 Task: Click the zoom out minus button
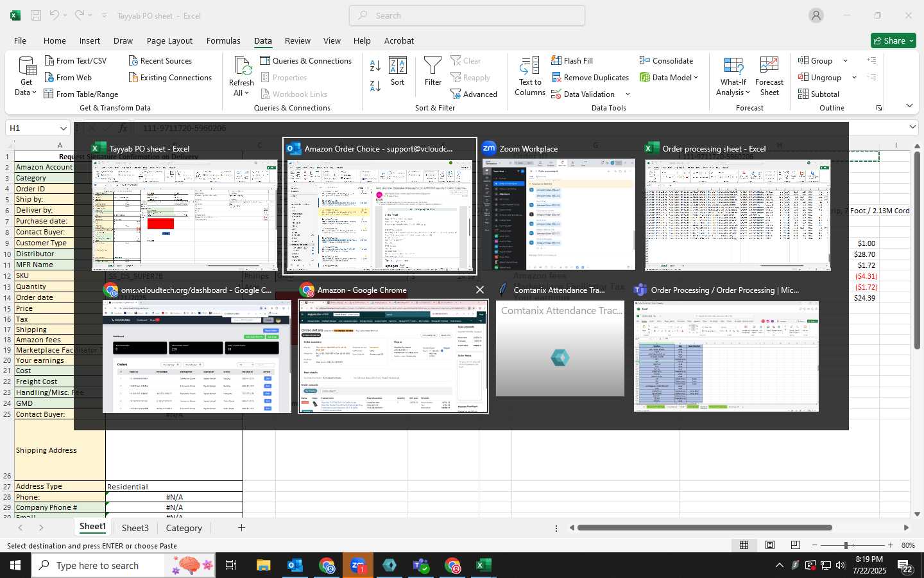[815, 545]
